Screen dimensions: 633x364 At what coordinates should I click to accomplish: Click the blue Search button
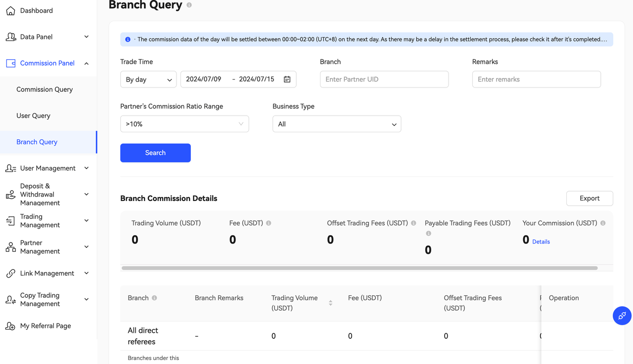point(155,153)
